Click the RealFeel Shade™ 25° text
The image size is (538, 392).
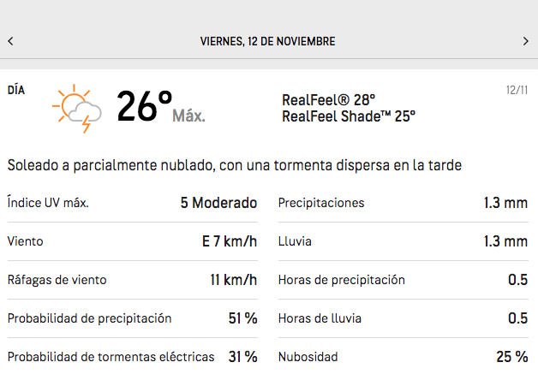(349, 116)
